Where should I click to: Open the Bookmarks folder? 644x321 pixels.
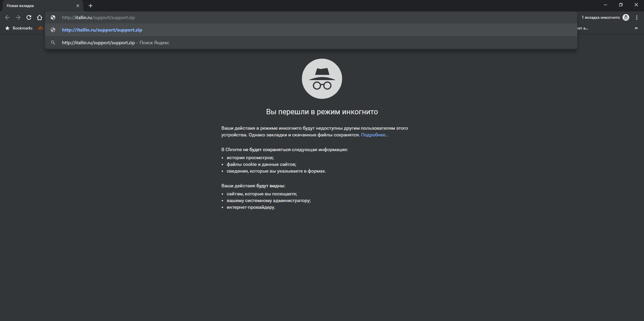tap(19, 28)
